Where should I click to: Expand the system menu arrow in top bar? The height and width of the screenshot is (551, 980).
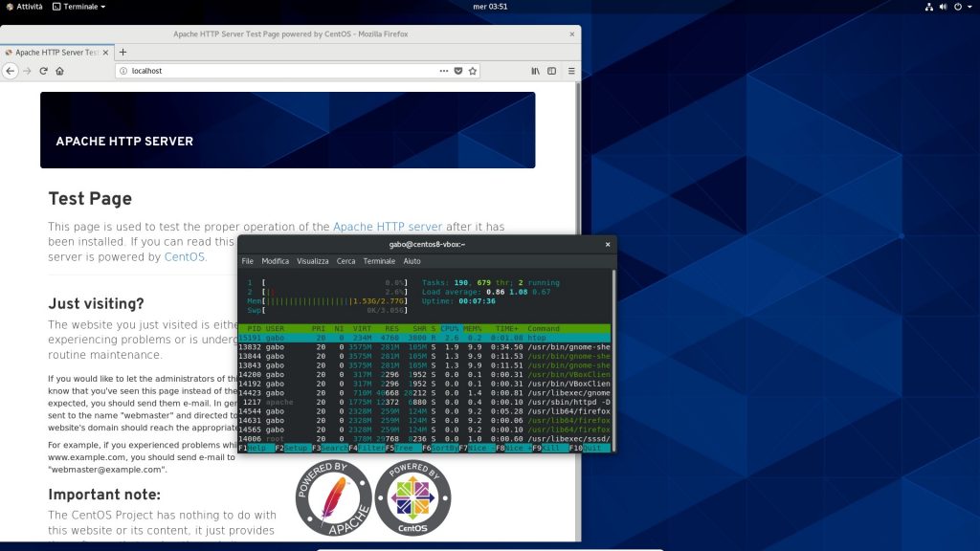pyautogui.click(x=969, y=7)
